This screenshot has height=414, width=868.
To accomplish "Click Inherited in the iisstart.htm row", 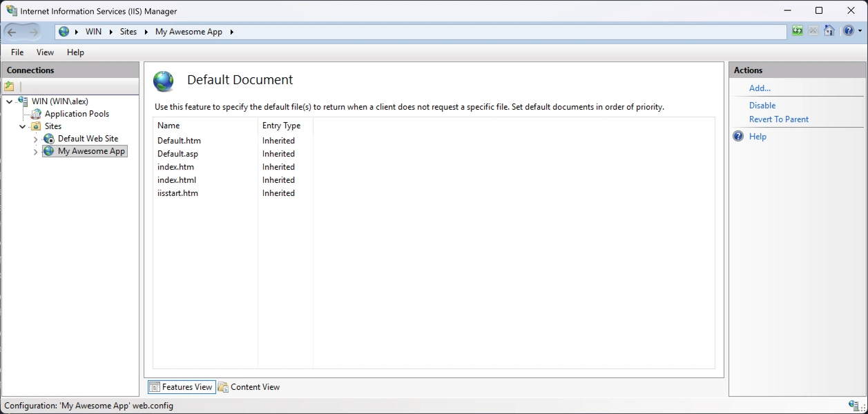I will [x=278, y=193].
